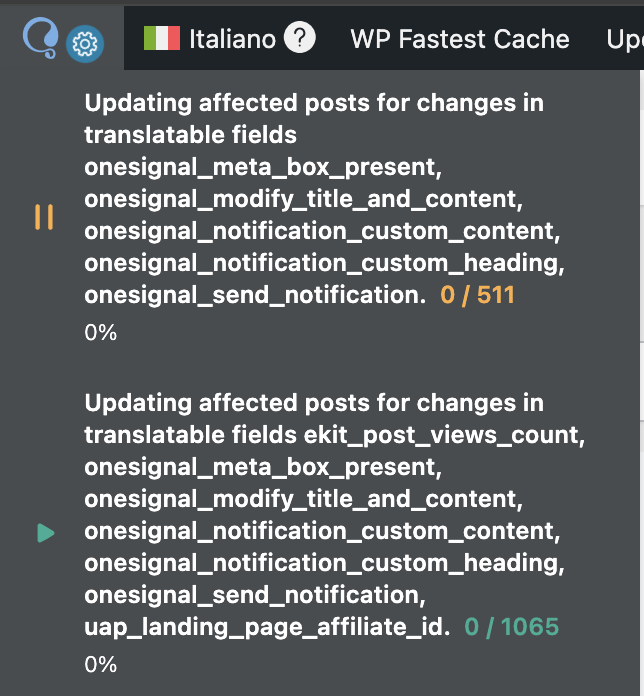Click the orange 0 / 511 counter

pos(478,295)
